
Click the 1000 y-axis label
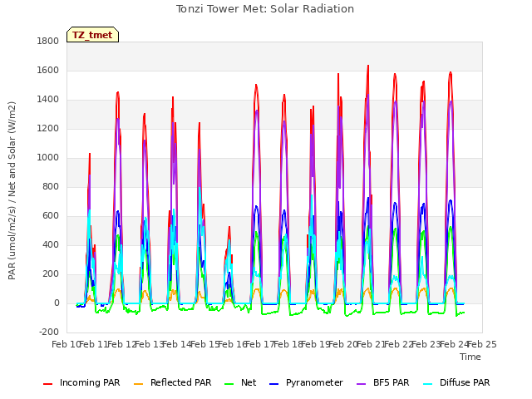point(48,157)
